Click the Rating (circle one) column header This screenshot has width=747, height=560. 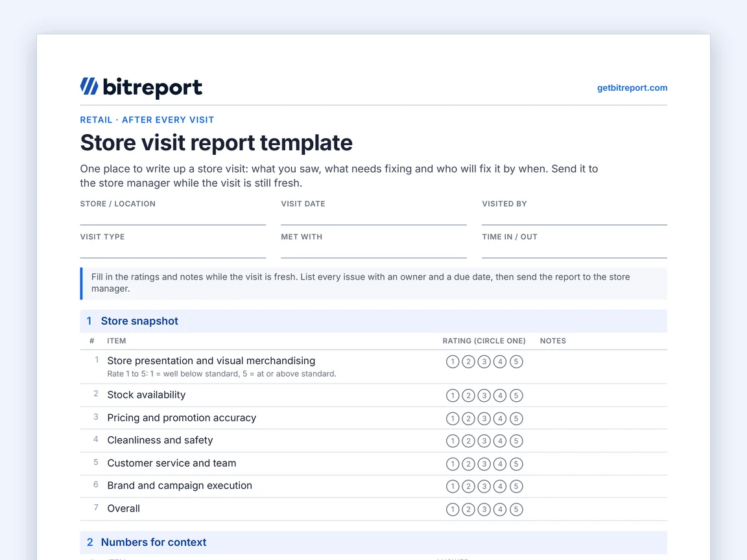pos(484,341)
